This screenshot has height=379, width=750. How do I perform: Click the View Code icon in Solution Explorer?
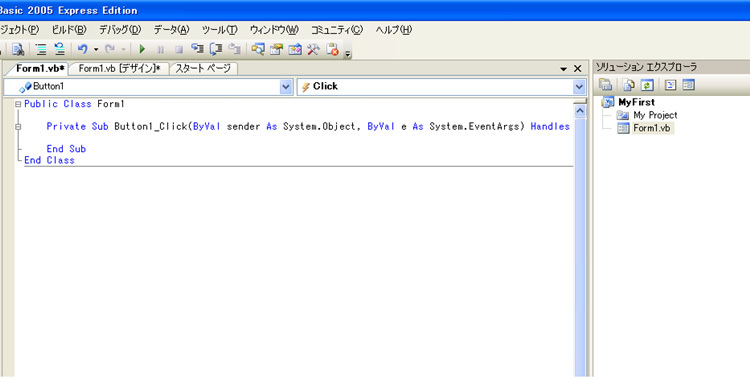click(x=671, y=85)
